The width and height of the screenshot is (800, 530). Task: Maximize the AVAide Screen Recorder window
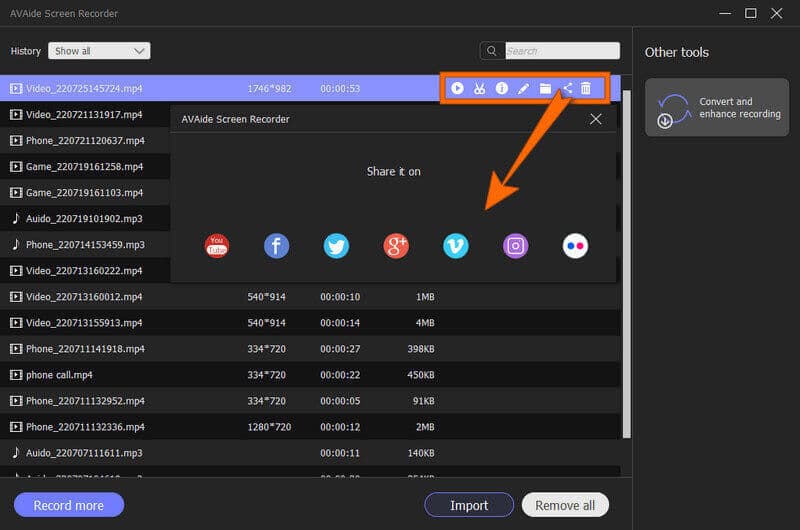(x=751, y=13)
